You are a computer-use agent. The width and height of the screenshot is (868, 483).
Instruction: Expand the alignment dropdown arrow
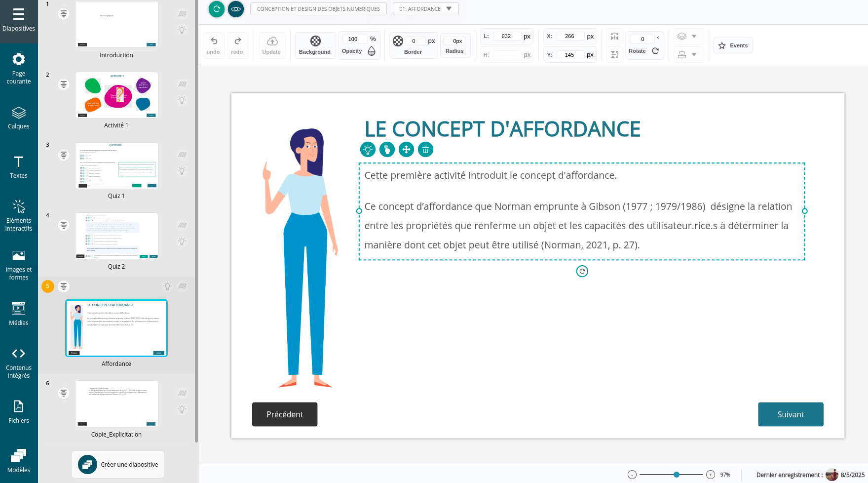694,54
